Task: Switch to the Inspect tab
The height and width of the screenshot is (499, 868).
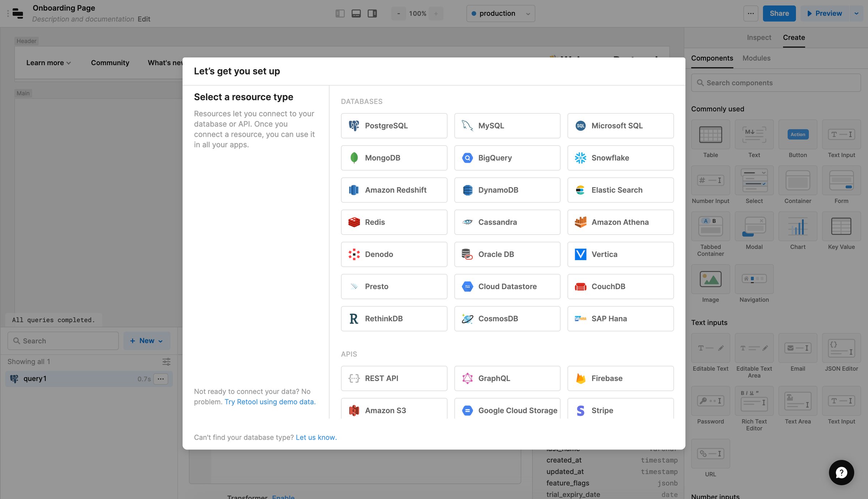Action: [759, 37]
